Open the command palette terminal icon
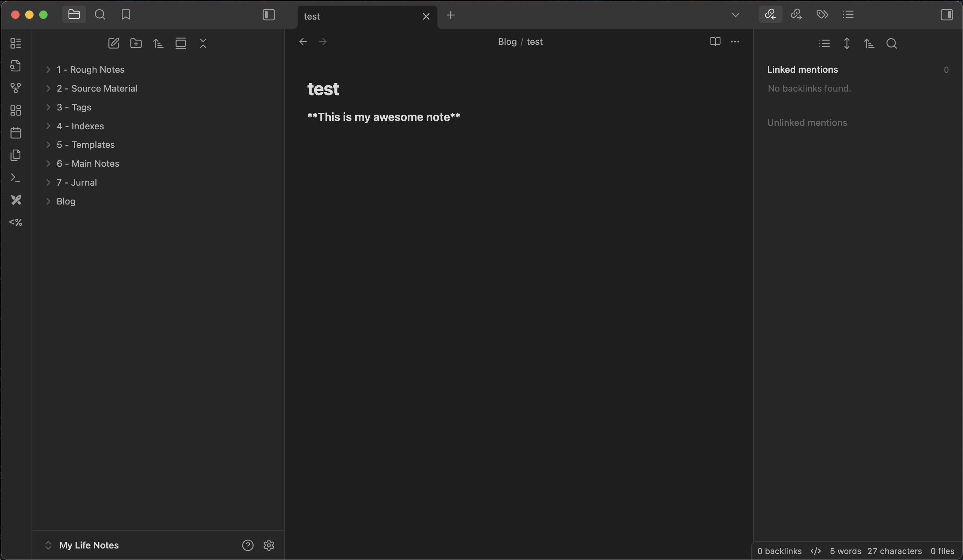Image resolution: width=963 pixels, height=560 pixels. (16, 178)
